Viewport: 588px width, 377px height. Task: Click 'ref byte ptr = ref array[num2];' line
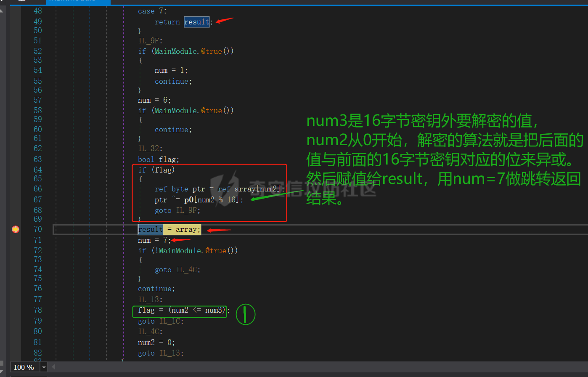point(220,189)
